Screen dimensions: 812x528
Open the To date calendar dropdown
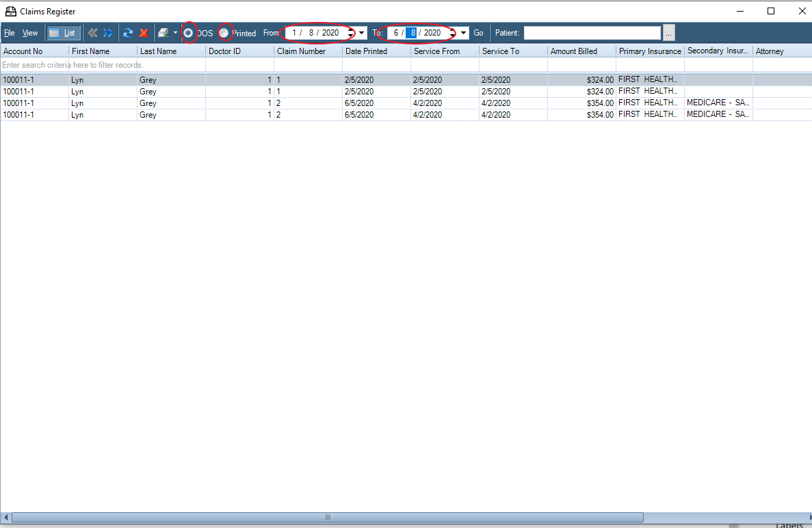click(464, 33)
